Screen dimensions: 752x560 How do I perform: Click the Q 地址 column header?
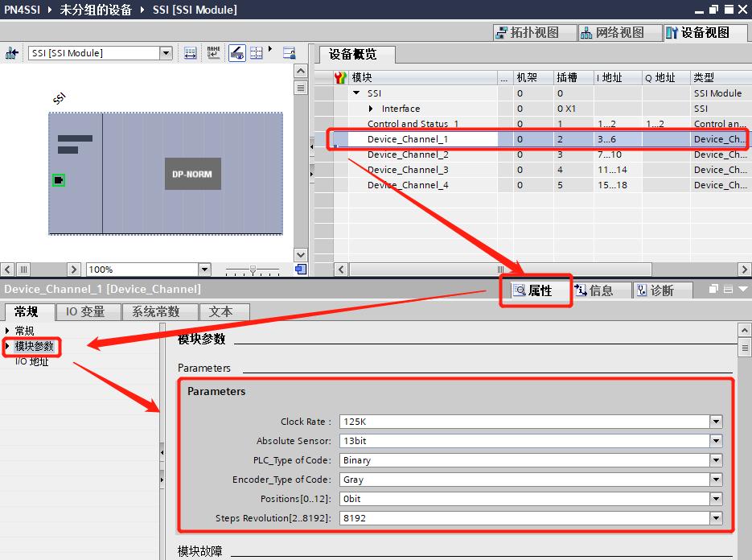(666, 77)
